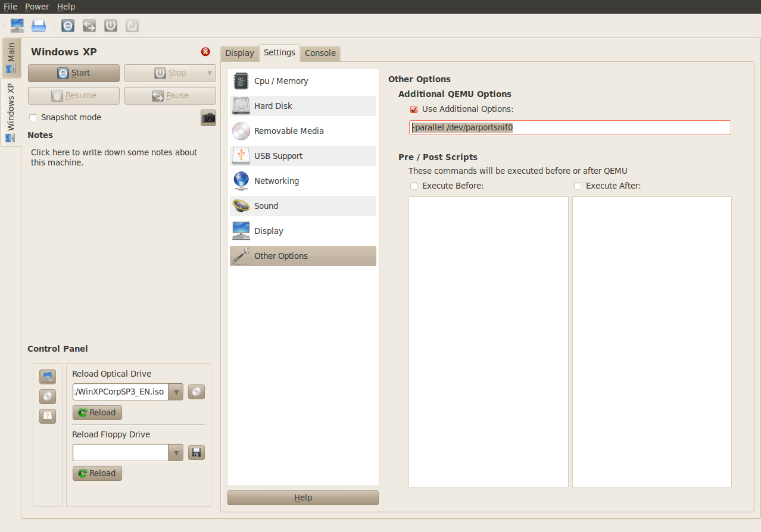Select Display in the settings list
The height and width of the screenshot is (532, 761).
(303, 231)
